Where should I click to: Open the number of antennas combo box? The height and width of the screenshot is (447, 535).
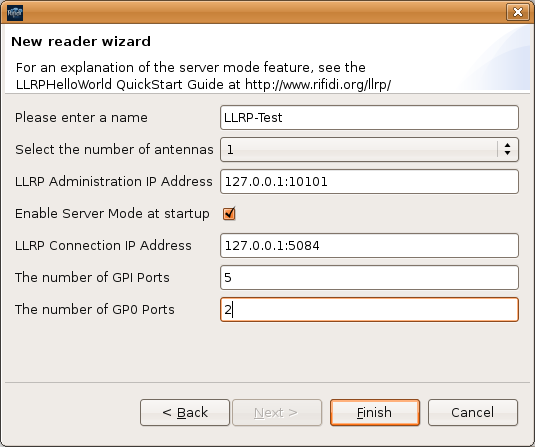point(370,149)
